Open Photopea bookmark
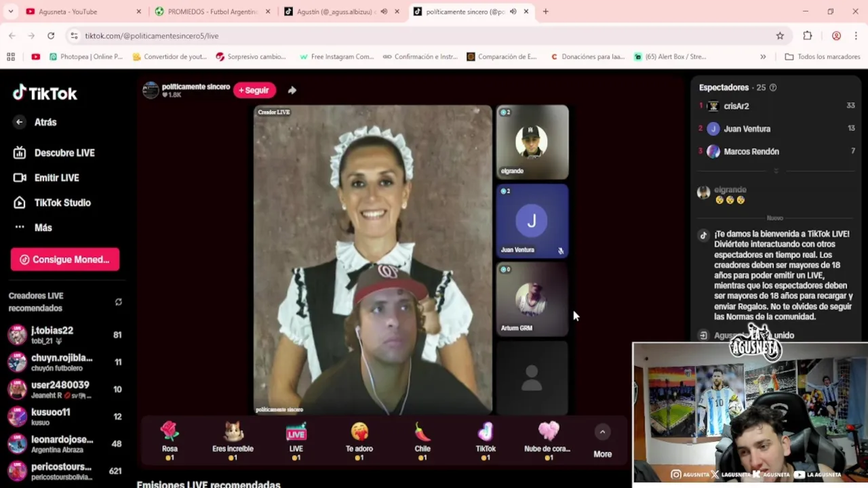868x488 pixels. 86,57
